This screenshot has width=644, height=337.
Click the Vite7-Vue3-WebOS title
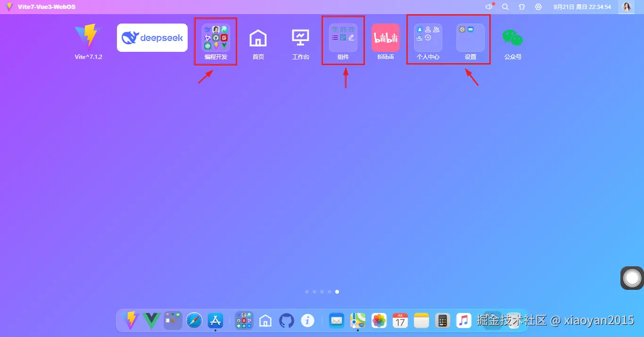(x=47, y=7)
